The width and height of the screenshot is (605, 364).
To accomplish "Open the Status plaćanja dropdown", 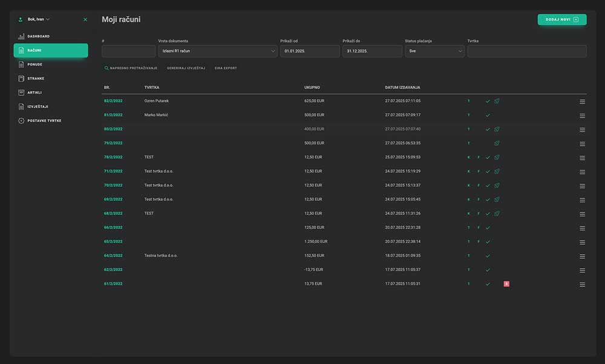I will pyautogui.click(x=434, y=51).
